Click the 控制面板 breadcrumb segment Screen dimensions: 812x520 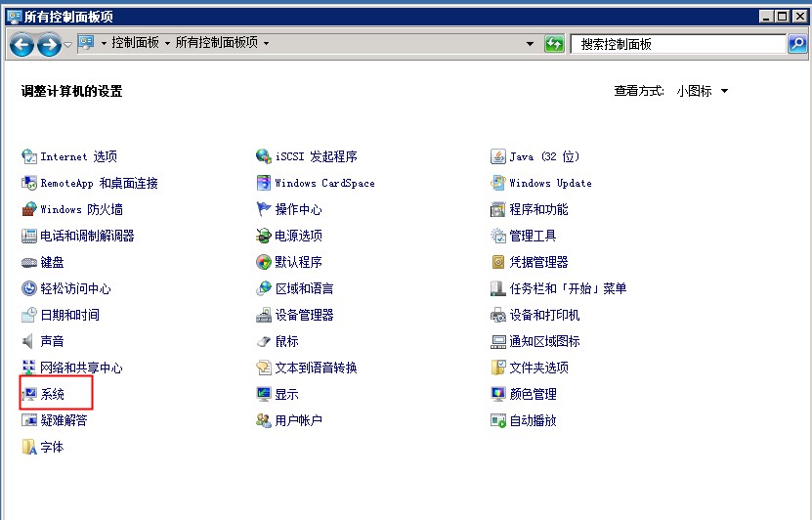point(135,43)
